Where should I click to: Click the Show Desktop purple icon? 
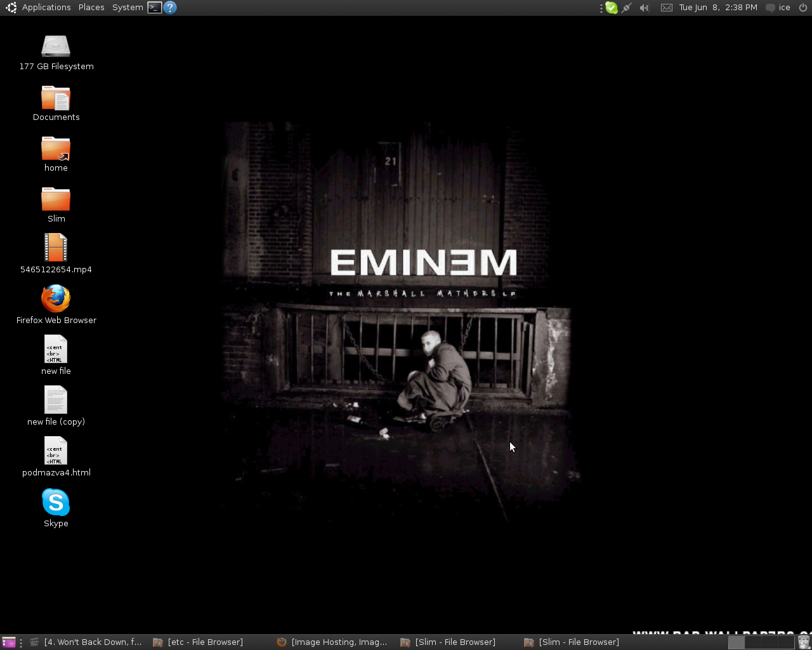(x=9, y=642)
